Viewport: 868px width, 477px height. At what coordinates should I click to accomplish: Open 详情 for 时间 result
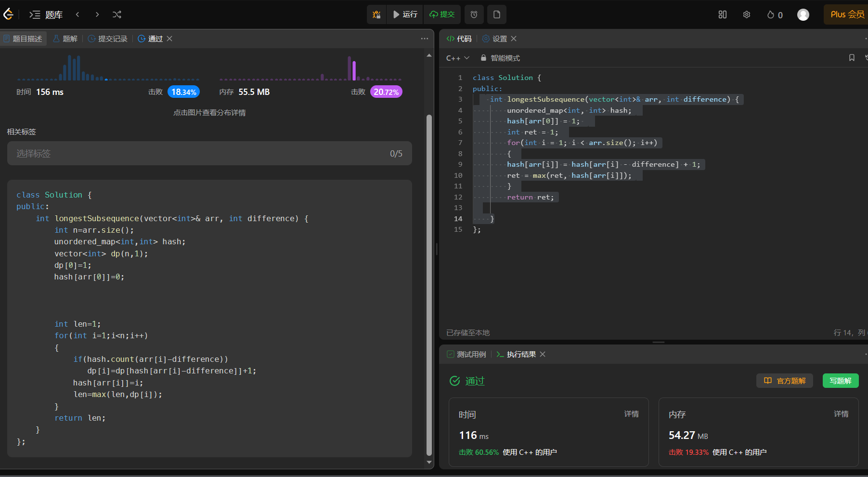point(632,414)
